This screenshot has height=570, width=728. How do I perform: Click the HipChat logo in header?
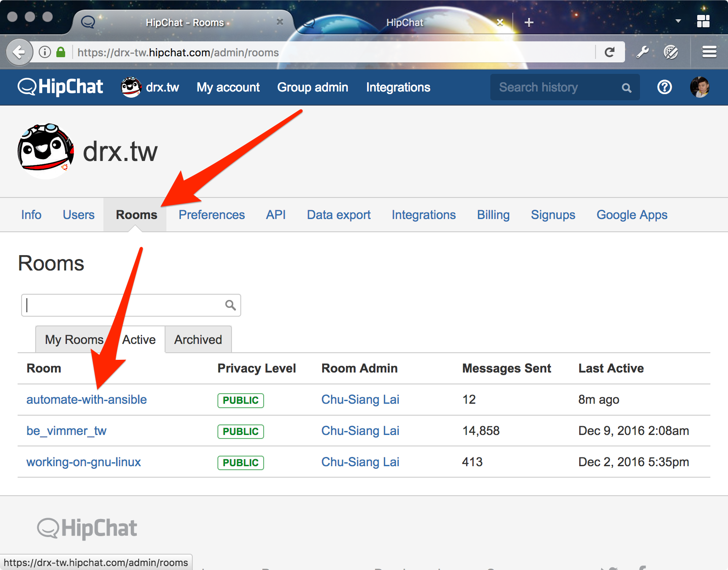click(x=60, y=87)
